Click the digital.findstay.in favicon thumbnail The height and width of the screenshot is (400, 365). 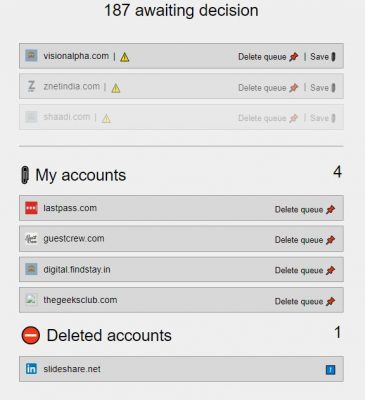click(x=31, y=269)
